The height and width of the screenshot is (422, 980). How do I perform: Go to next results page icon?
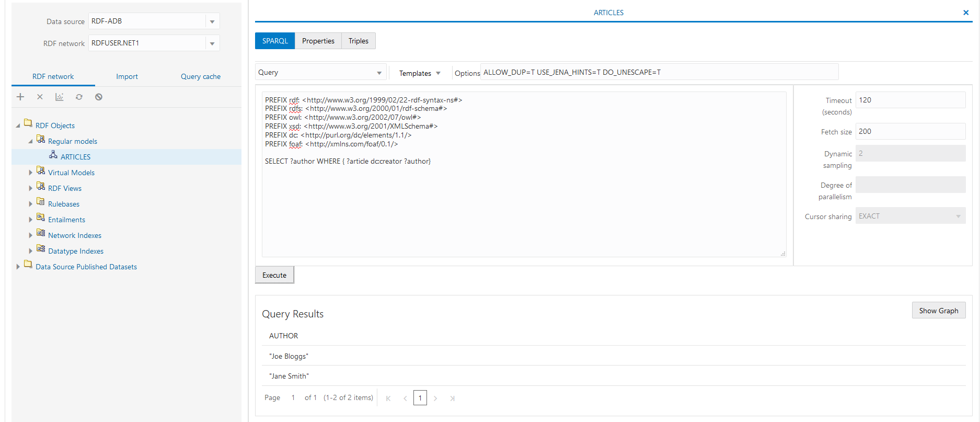tap(435, 398)
